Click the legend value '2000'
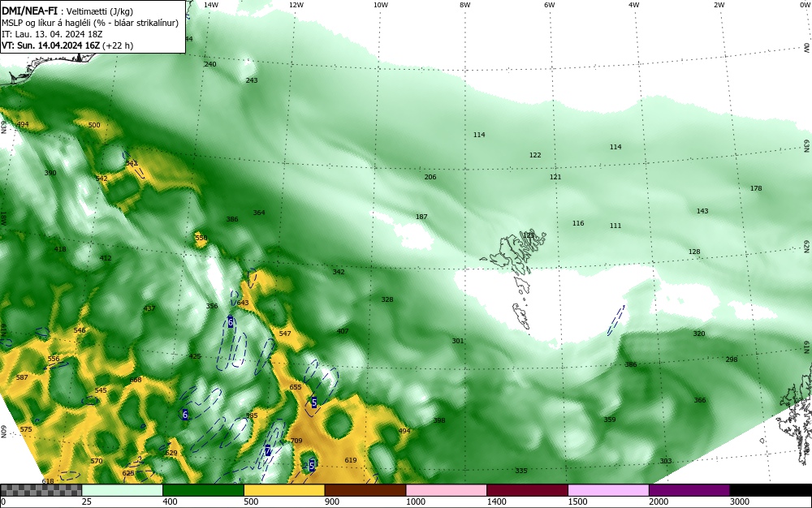 pos(659,502)
